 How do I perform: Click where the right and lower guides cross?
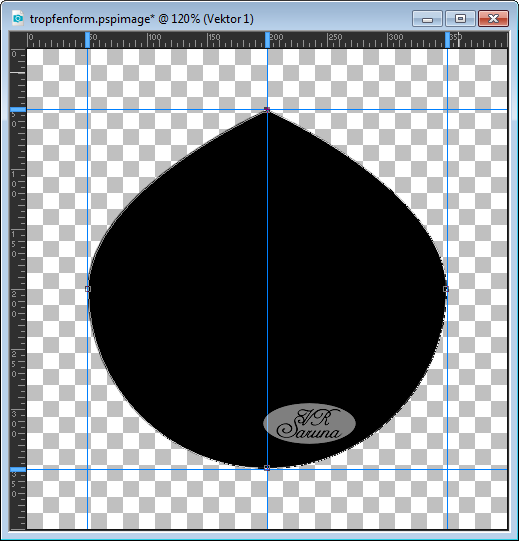click(448, 470)
